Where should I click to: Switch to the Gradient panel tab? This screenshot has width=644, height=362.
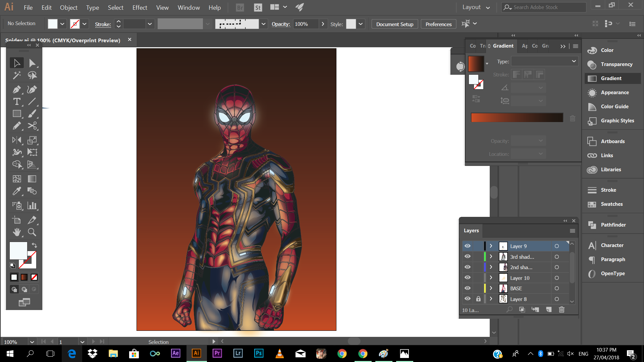[x=503, y=46]
